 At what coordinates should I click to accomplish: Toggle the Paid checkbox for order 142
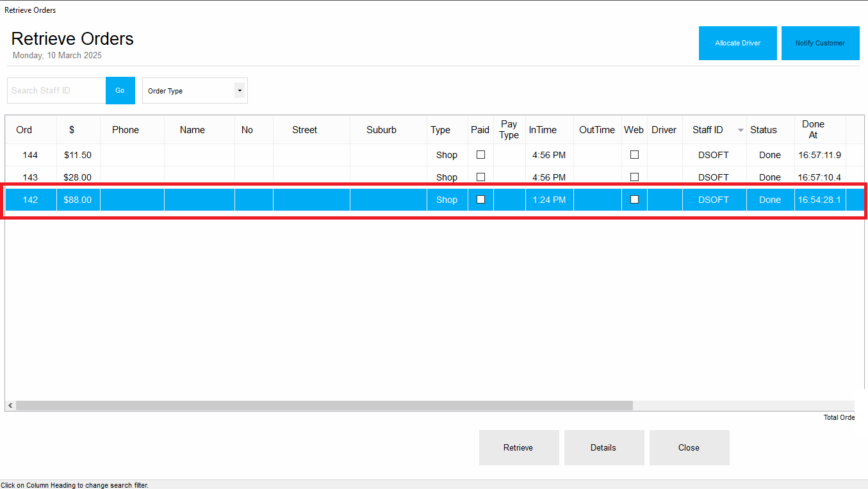480,199
